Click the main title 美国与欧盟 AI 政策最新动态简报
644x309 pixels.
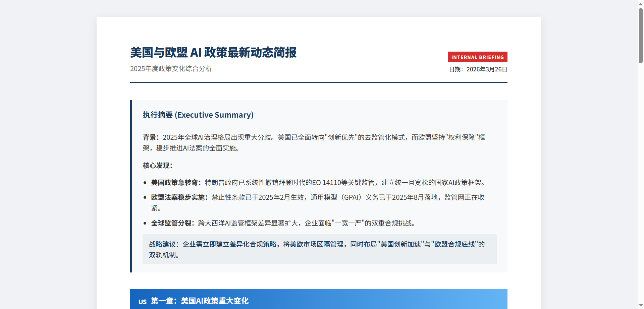pos(213,53)
